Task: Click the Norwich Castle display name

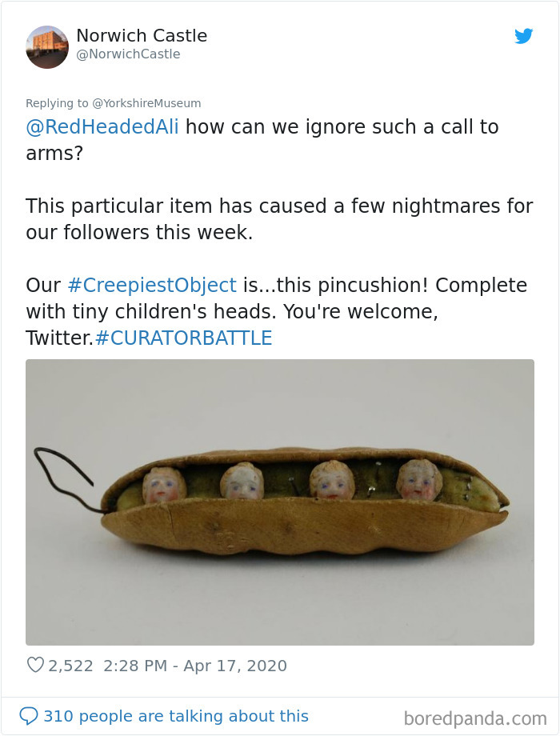Action: pos(142,35)
